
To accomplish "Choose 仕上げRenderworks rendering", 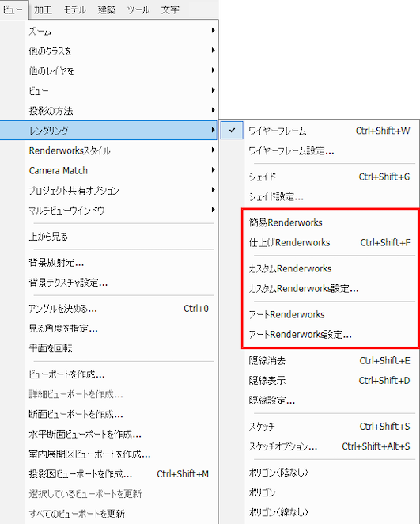I will coord(330,242).
